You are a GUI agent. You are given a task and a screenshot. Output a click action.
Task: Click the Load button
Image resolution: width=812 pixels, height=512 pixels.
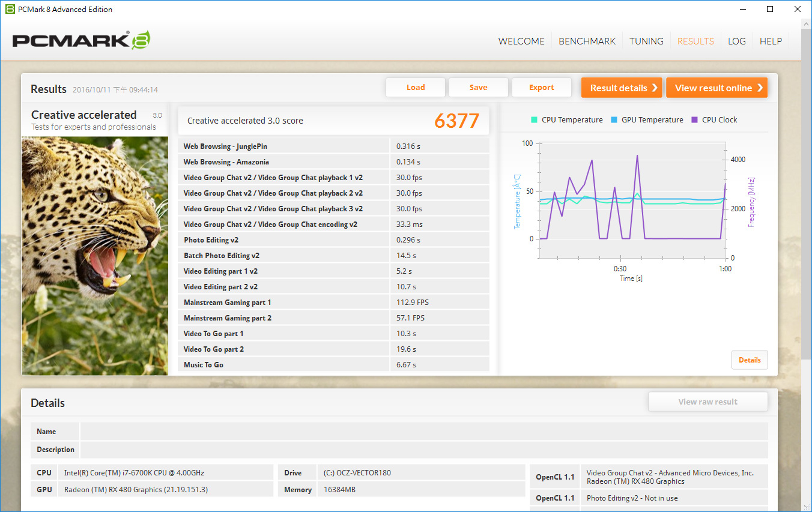pyautogui.click(x=415, y=88)
